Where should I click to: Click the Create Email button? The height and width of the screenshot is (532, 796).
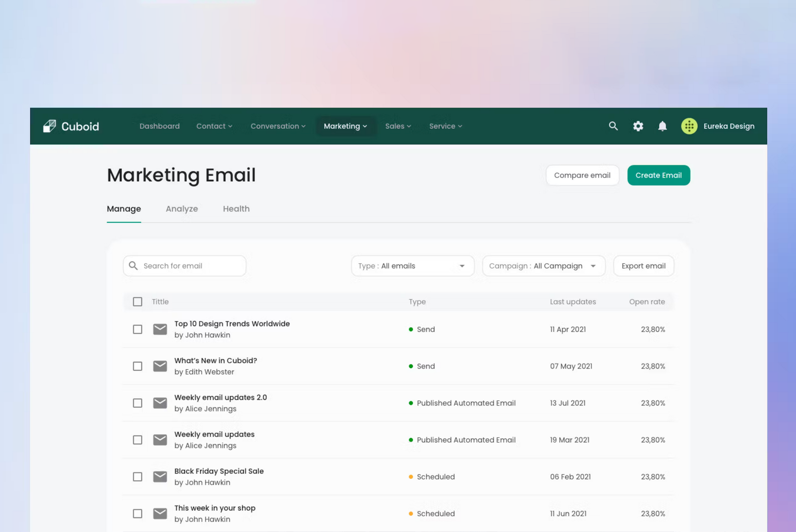point(658,175)
